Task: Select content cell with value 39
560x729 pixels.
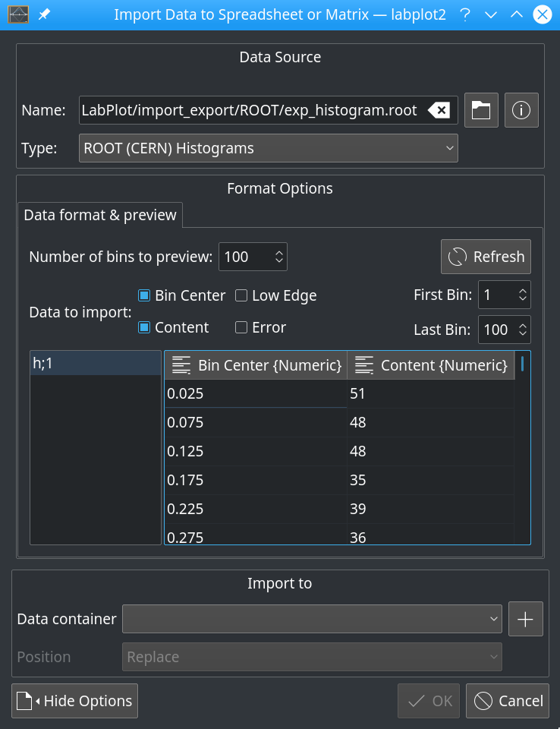Action: [431, 509]
